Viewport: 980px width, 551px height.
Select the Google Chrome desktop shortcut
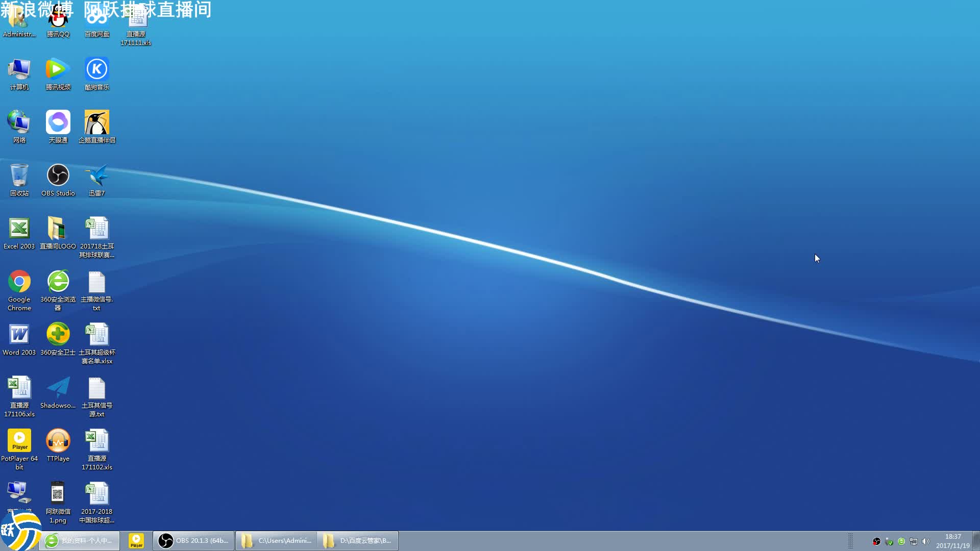tap(19, 282)
